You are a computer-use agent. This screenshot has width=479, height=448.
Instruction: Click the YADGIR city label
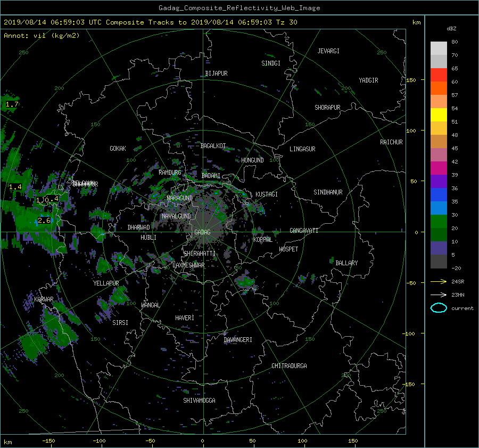click(x=368, y=80)
